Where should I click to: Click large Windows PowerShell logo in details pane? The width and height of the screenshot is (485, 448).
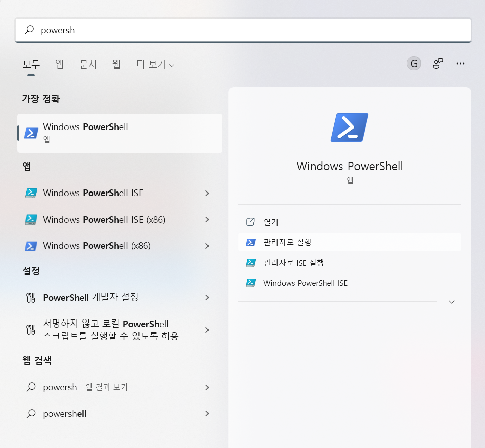click(350, 127)
